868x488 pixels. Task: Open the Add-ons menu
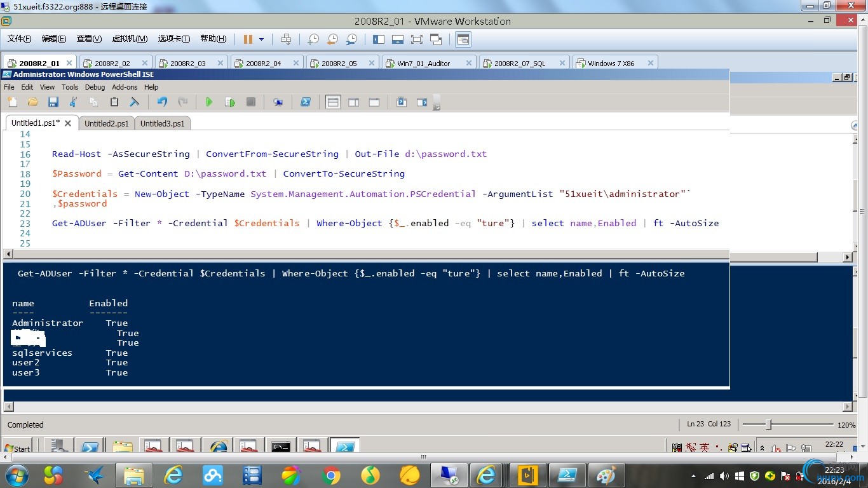[125, 87]
